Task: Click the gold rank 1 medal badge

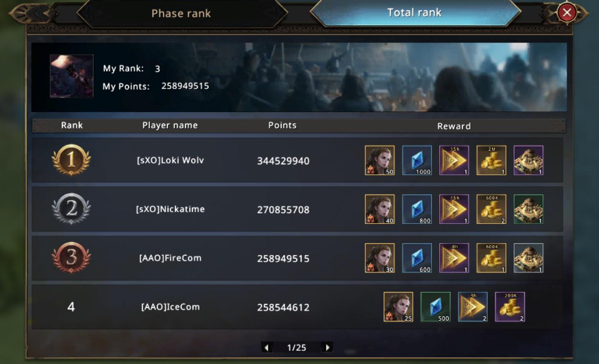Action: tap(71, 160)
